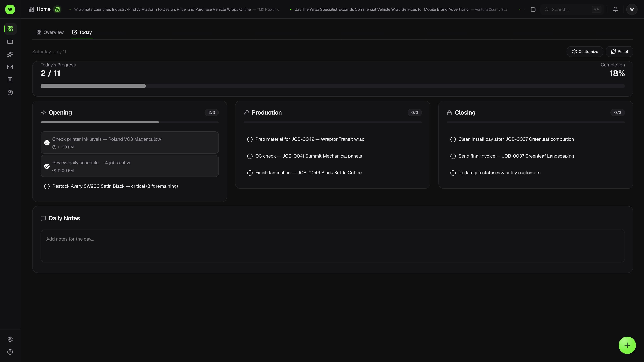Uncheck Review daily schedule task
This screenshot has height=362, width=644.
coord(47,166)
